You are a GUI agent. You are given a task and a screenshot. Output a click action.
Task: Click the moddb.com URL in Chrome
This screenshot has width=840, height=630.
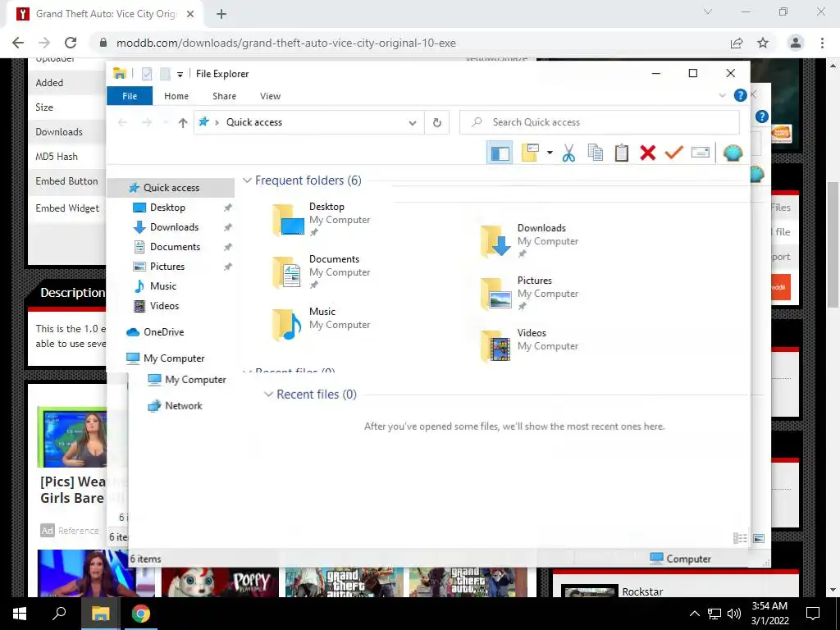[286, 43]
